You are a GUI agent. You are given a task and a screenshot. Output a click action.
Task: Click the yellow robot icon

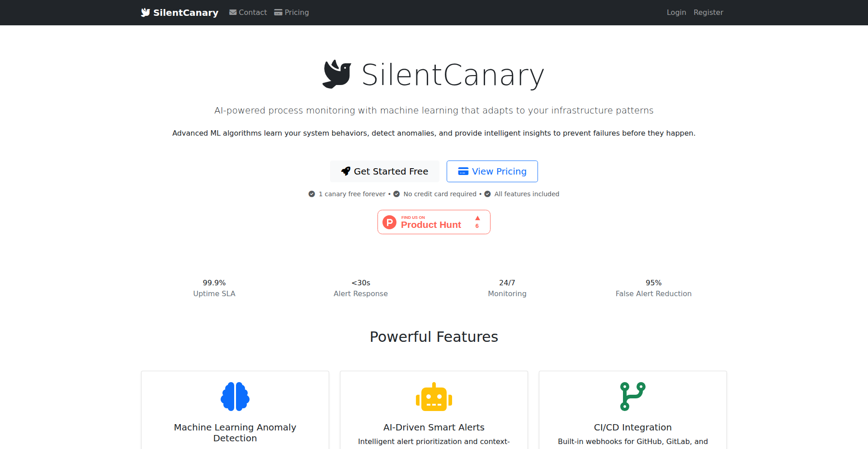(434, 397)
